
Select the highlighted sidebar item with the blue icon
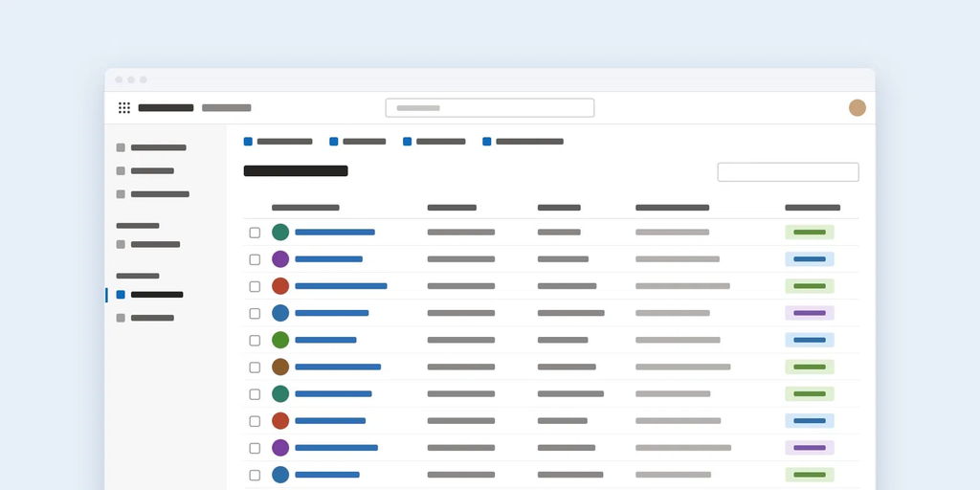coord(149,295)
